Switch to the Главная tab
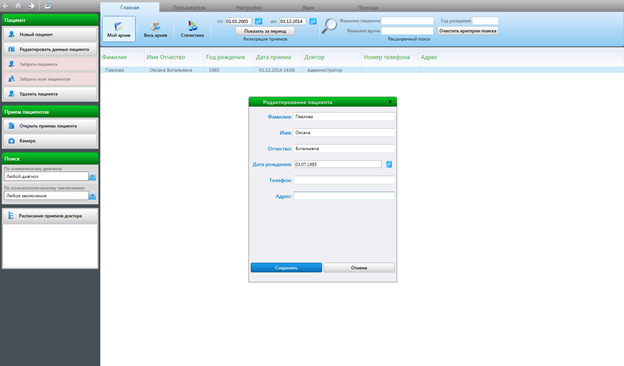 pyautogui.click(x=130, y=7)
